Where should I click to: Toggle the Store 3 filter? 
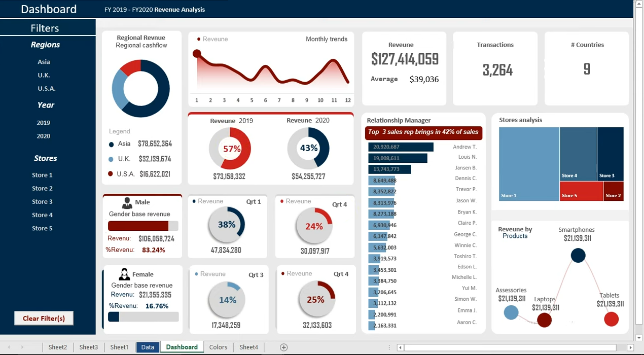coord(43,202)
